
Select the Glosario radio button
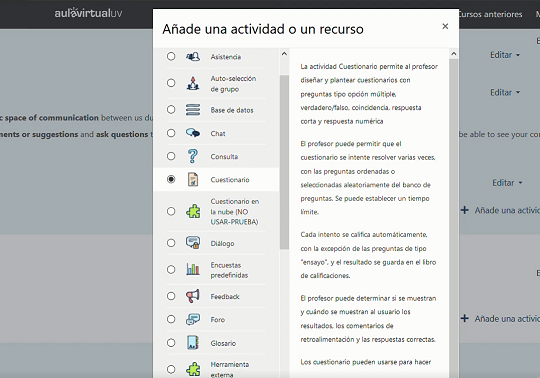coord(171,343)
